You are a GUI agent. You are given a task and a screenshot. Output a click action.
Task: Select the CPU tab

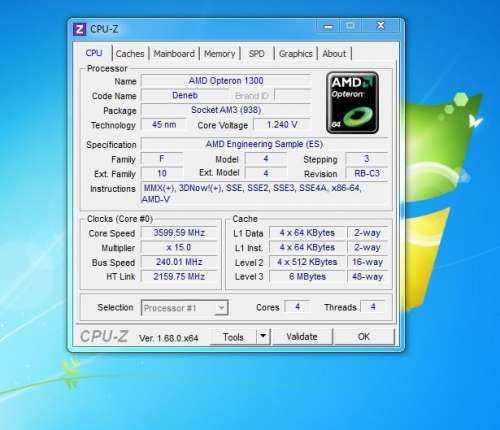pyautogui.click(x=94, y=53)
